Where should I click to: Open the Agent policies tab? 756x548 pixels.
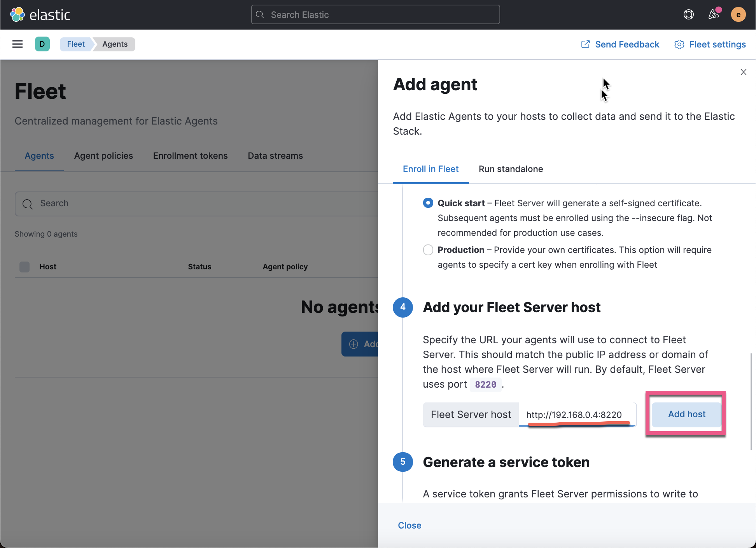[103, 156]
